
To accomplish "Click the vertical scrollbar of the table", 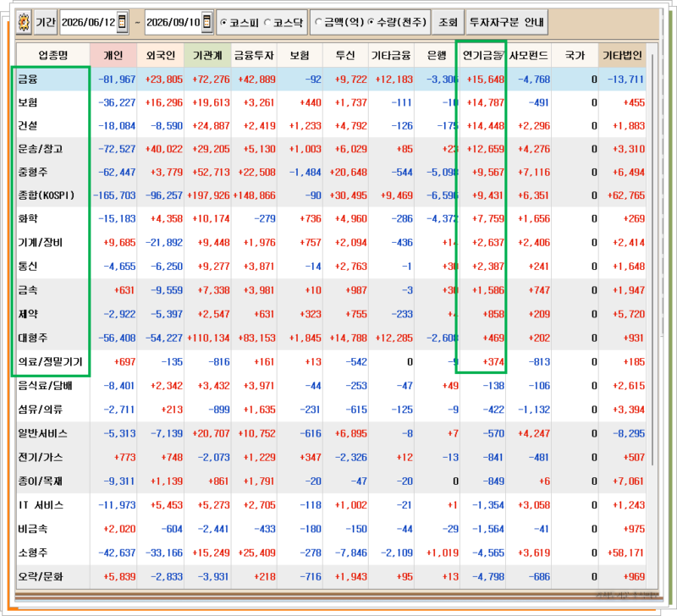I will 652,259.
